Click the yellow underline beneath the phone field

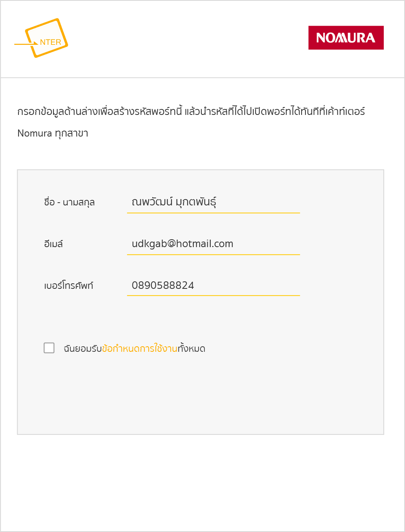pos(213,296)
